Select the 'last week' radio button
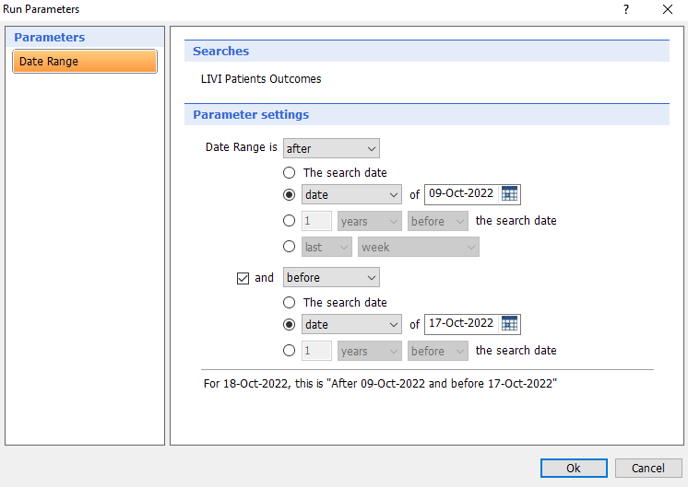This screenshot has width=688, height=487. (289, 247)
